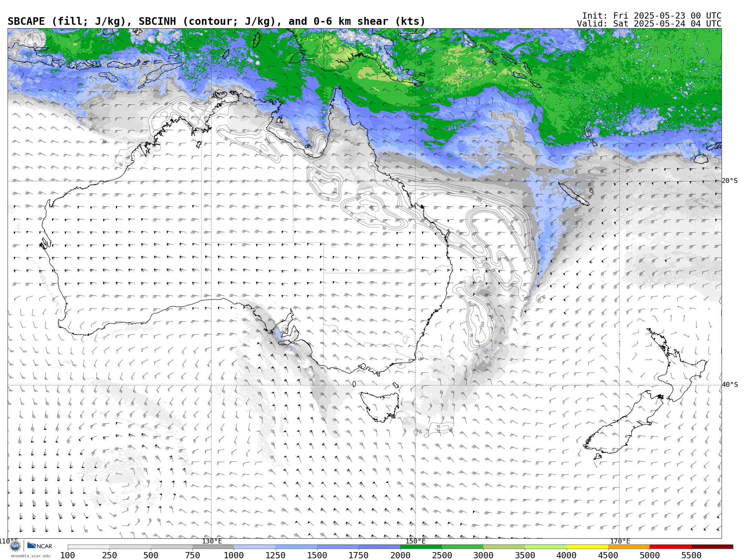This screenshot has height=560, width=744.
Task: Click the chart title starting with SBCAPE
Action: click(x=216, y=21)
